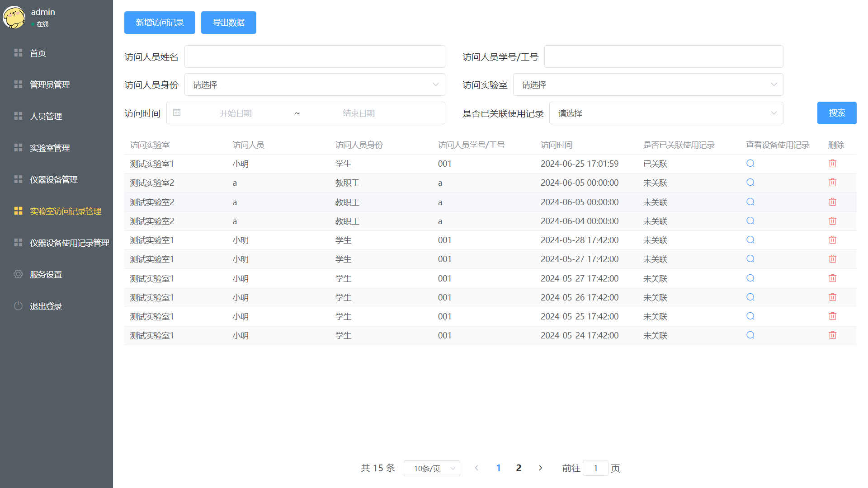Click the 2024-06-04 00:00:00 time cell
This screenshot has height=488, width=868.
(x=580, y=221)
